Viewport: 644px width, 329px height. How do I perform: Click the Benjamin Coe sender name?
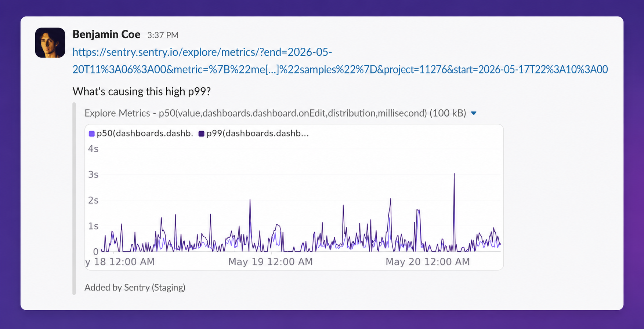pos(106,34)
